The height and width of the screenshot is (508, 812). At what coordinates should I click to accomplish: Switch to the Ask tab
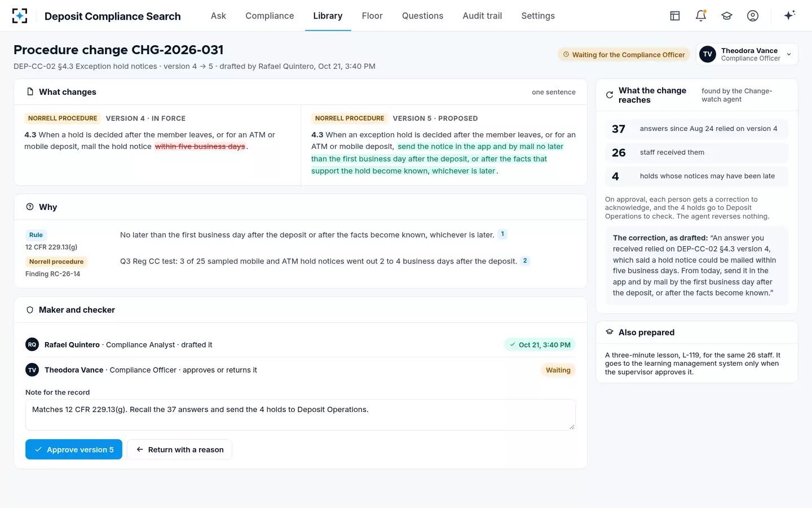coord(218,16)
